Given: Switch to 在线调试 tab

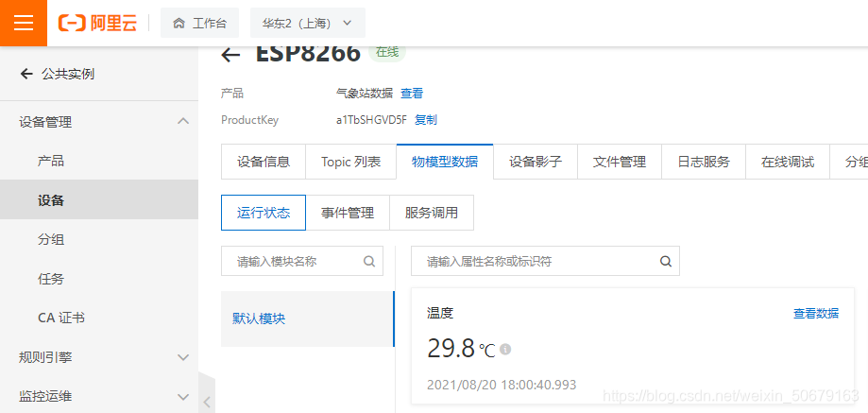Looking at the screenshot, I should (788, 162).
